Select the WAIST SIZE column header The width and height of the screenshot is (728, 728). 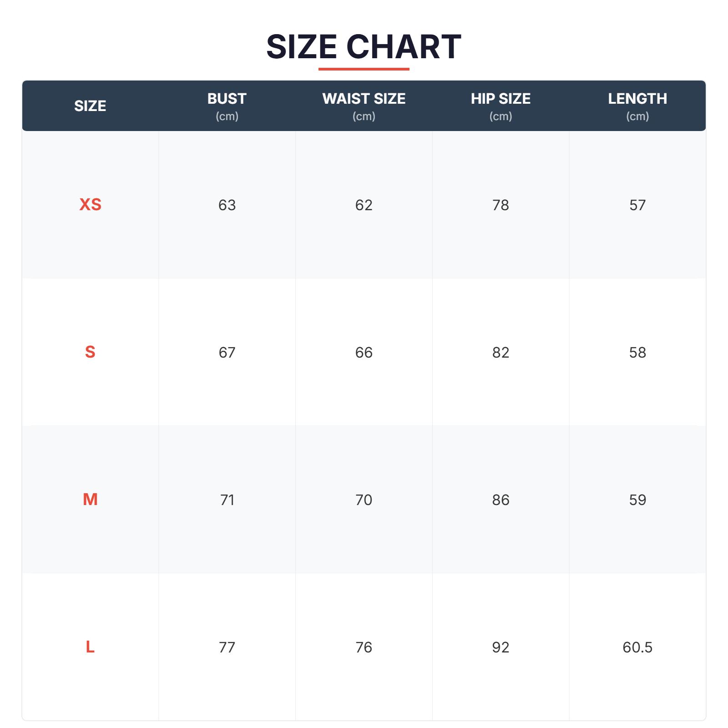point(364,99)
